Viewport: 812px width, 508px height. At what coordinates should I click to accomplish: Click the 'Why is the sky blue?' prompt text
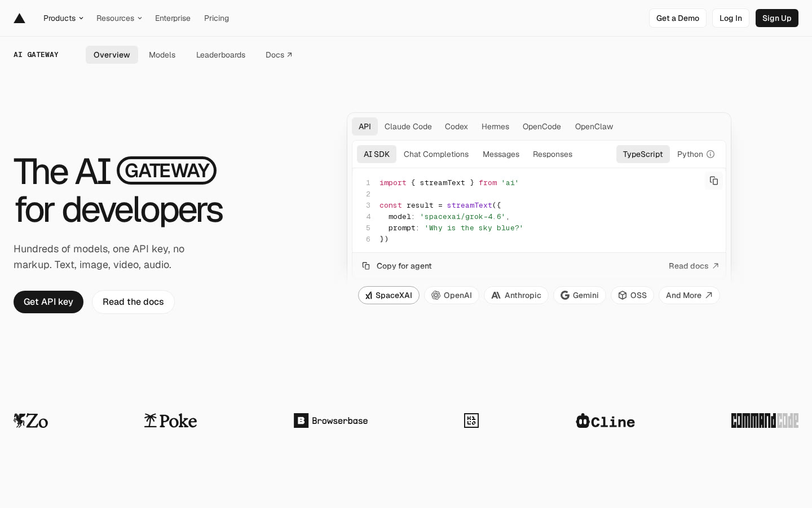click(474, 228)
